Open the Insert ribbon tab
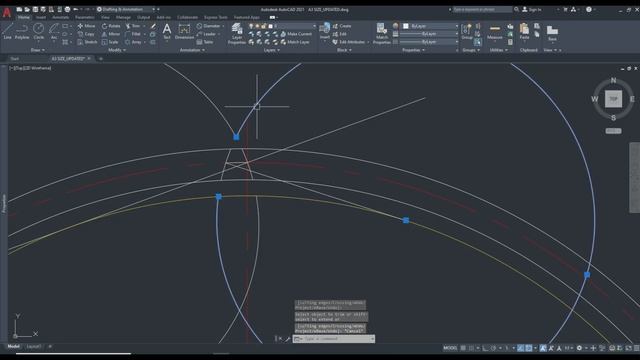This screenshot has width=640, height=360. (41, 18)
